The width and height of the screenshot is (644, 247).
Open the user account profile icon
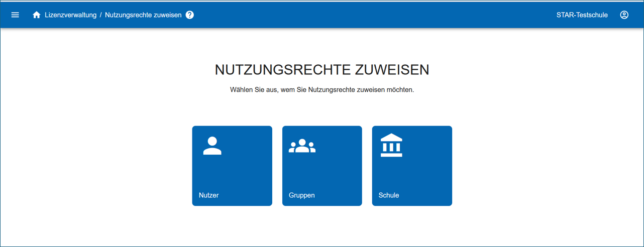tap(624, 15)
